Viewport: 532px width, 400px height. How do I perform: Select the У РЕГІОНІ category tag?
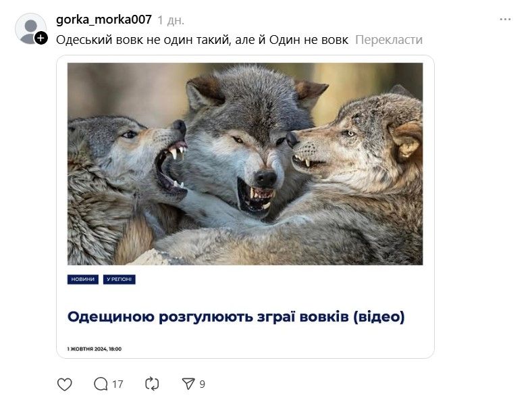coord(119,280)
